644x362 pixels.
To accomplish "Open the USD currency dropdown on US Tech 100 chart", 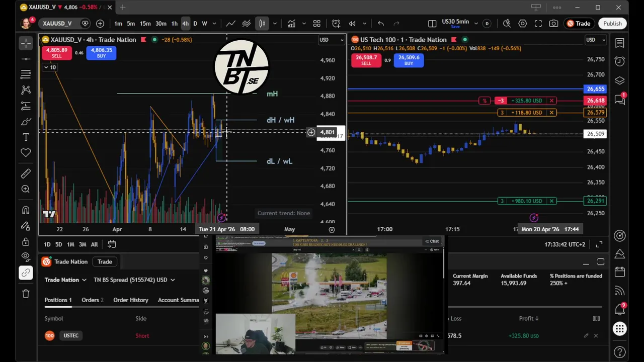I will click(x=596, y=40).
